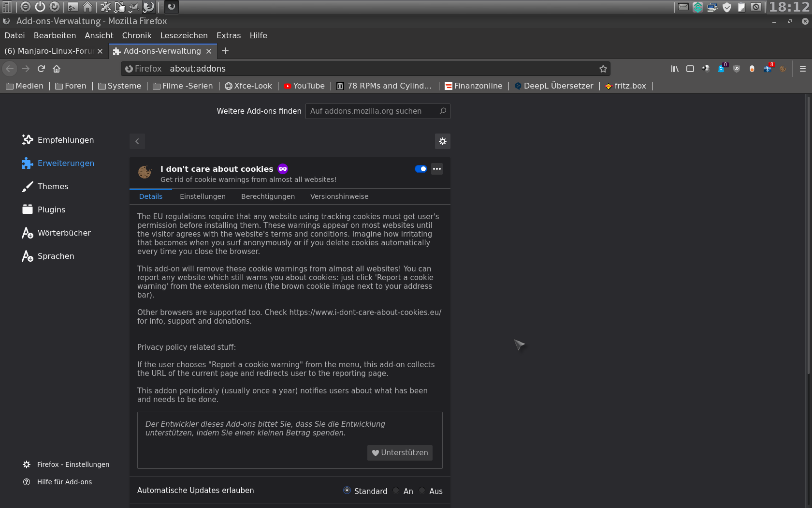
Task: Switch to the Berechtigungen tab
Action: [x=268, y=196]
